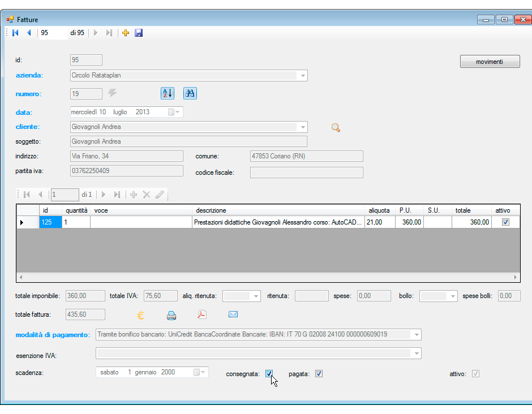Go to last invoice record

point(109,33)
